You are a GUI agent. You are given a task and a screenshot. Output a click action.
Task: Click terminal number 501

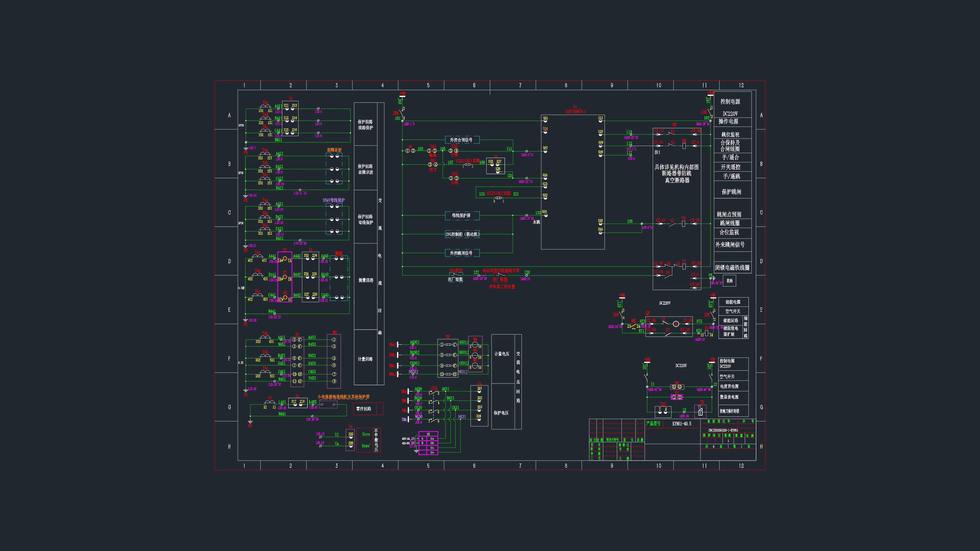pyautogui.click(x=545, y=118)
